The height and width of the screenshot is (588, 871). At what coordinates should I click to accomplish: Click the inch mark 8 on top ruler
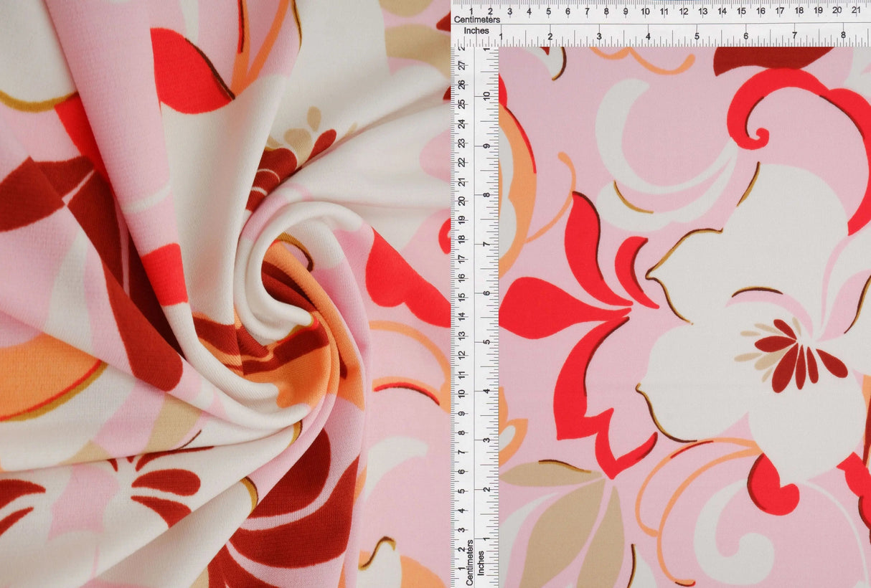(x=844, y=34)
